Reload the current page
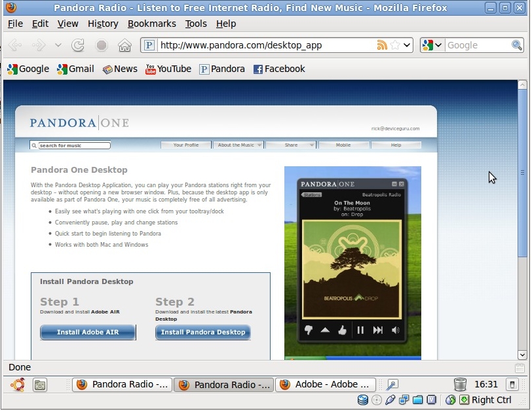532x411 pixels. 78,45
